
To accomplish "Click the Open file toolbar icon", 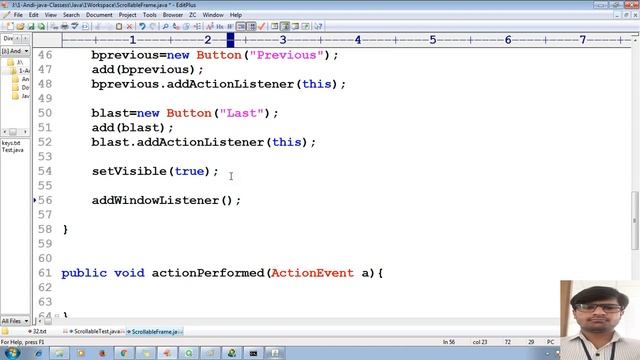I will [20, 27].
